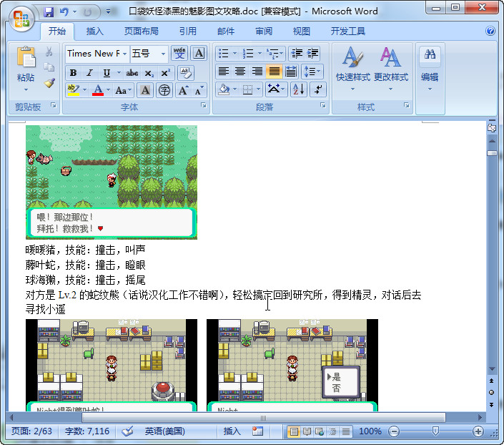Open the 视图 tab

pyautogui.click(x=302, y=31)
